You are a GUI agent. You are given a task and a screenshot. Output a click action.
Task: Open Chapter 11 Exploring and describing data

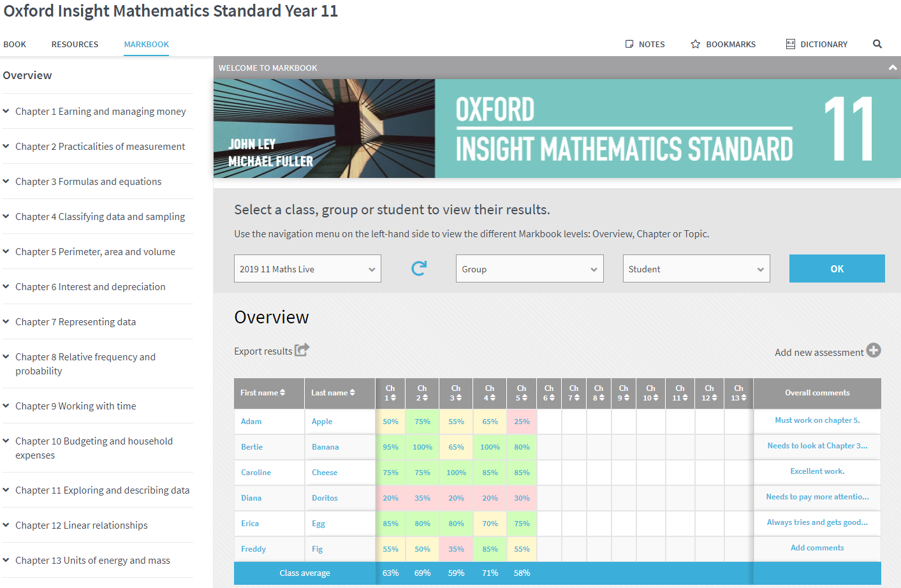102,490
